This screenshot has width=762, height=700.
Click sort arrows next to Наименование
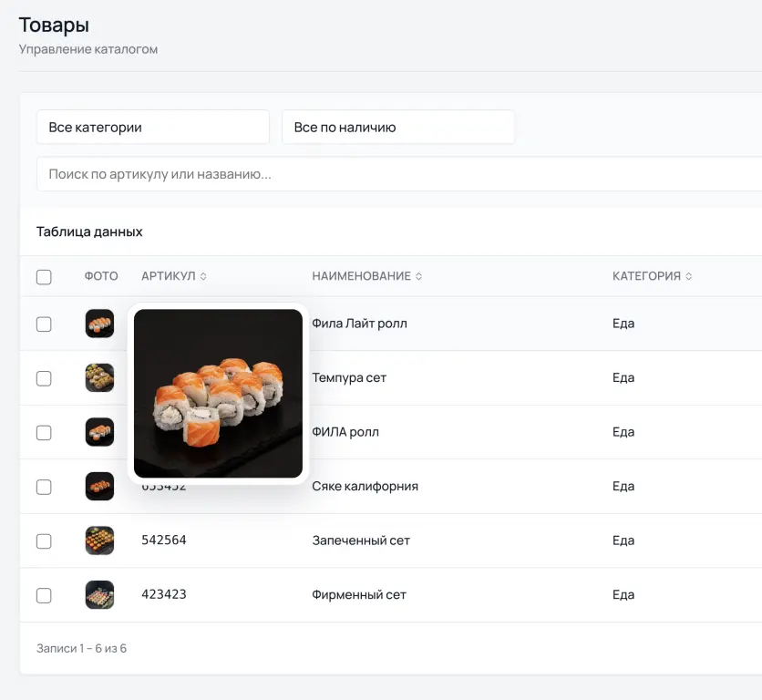(x=418, y=276)
